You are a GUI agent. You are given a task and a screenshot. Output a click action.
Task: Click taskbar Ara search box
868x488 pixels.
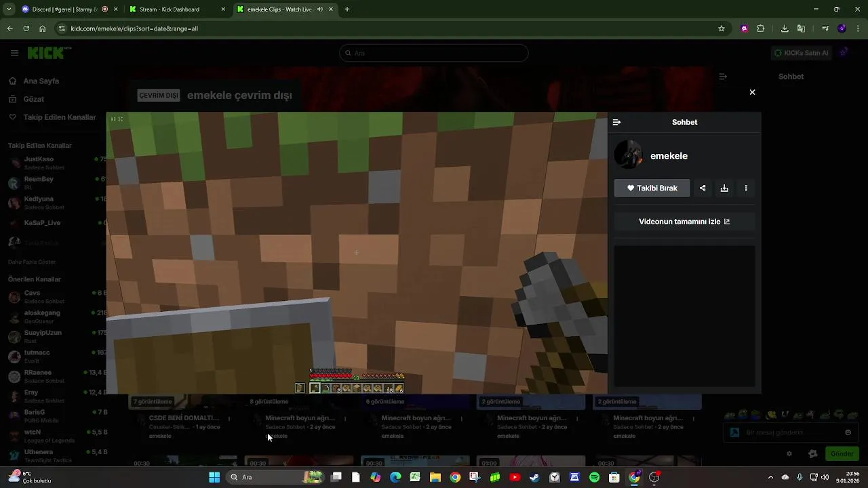pyautogui.click(x=277, y=477)
